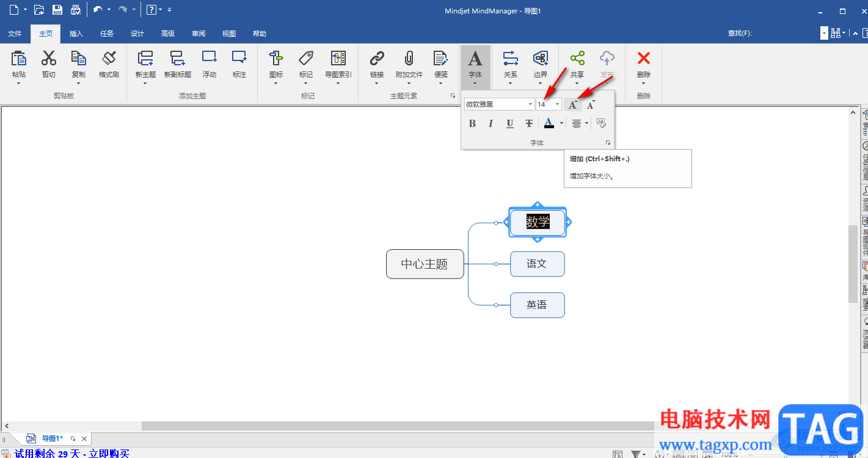
Task: Toggle italic formatting
Action: 491,123
